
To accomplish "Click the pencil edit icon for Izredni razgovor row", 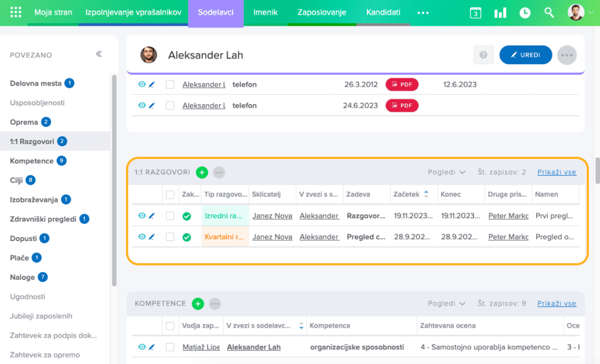I will point(151,216).
